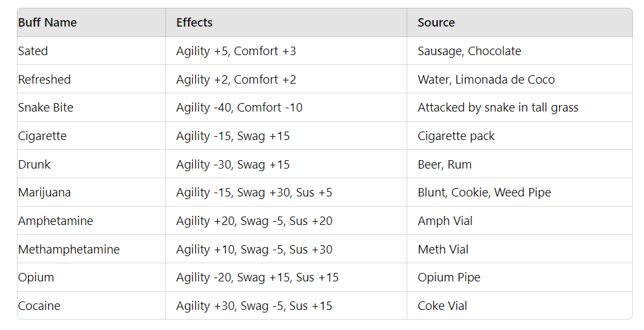Select 'Water, Limonada de Coco' source

(486, 80)
